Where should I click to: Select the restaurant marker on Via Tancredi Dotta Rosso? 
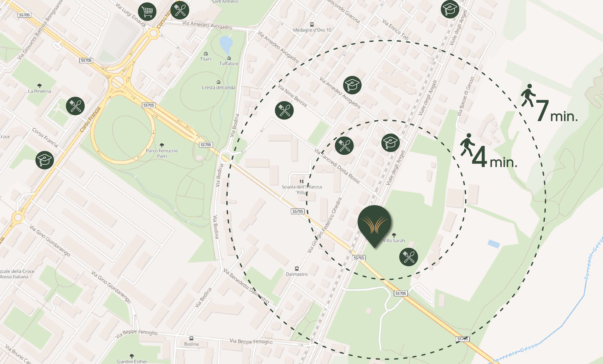point(344,146)
